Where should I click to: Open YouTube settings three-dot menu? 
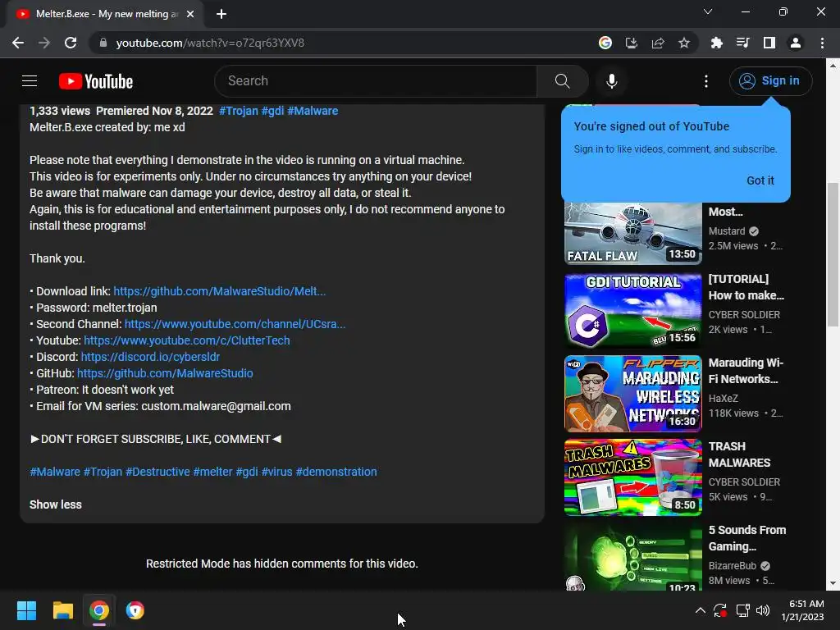coord(706,81)
